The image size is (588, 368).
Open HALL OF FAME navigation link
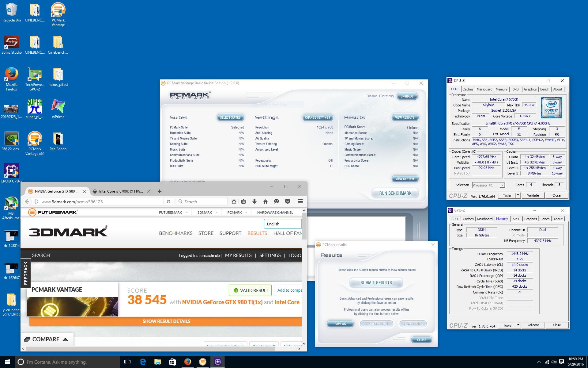coord(287,233)
